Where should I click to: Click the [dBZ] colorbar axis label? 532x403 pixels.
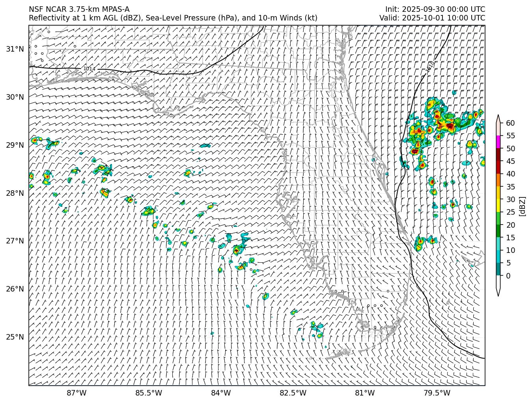522,206
